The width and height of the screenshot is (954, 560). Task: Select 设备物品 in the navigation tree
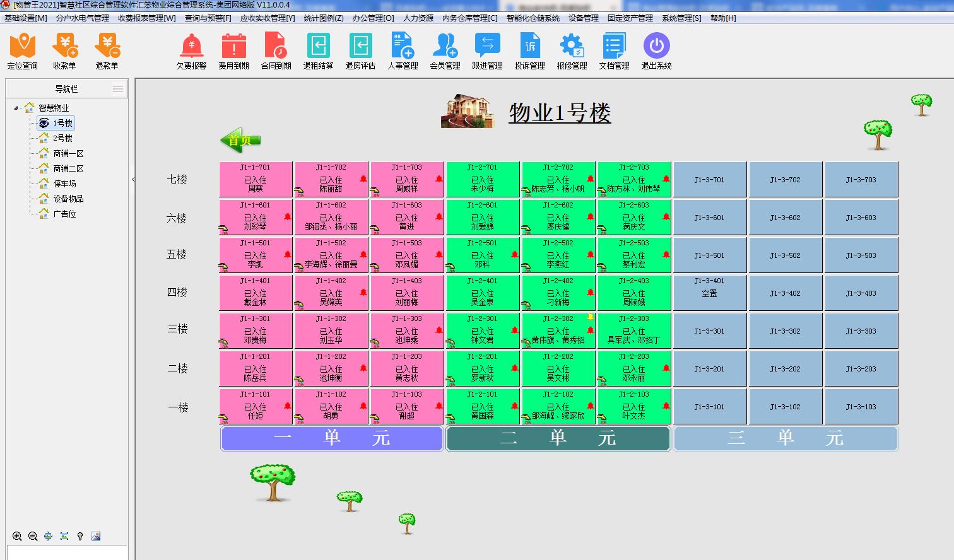[68, 199]
